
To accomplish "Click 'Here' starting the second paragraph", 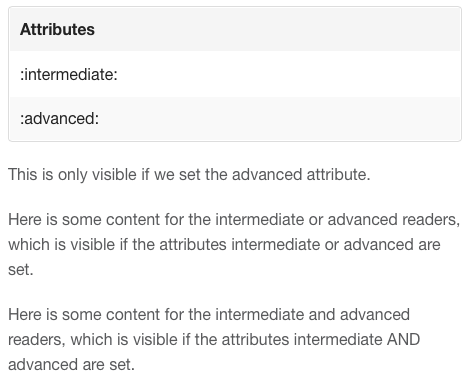I will [x=25, y=220].
